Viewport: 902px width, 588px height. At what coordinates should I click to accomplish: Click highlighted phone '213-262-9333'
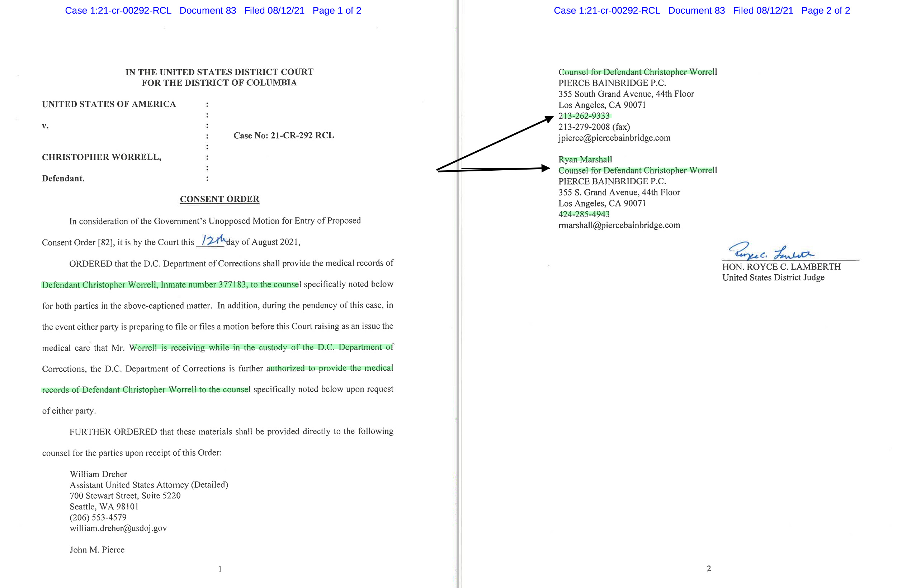[x=584, y=116]
